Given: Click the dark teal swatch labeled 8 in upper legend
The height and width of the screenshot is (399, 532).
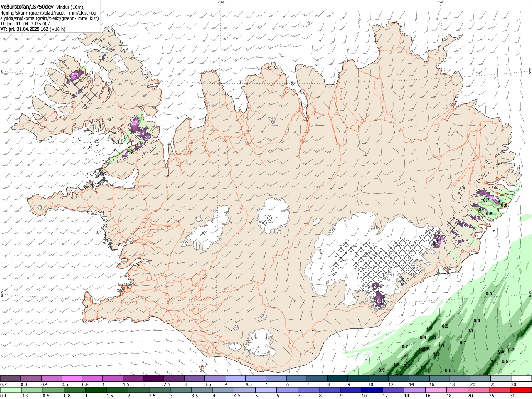Looking at the screenshot, I should 337,378.
